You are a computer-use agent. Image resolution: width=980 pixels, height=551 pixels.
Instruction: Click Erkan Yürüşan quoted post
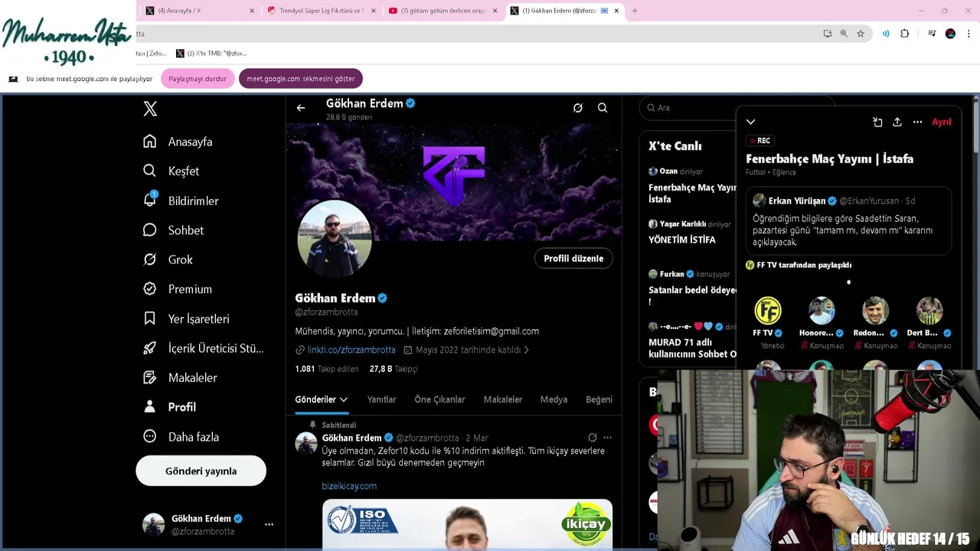(848, 221)
